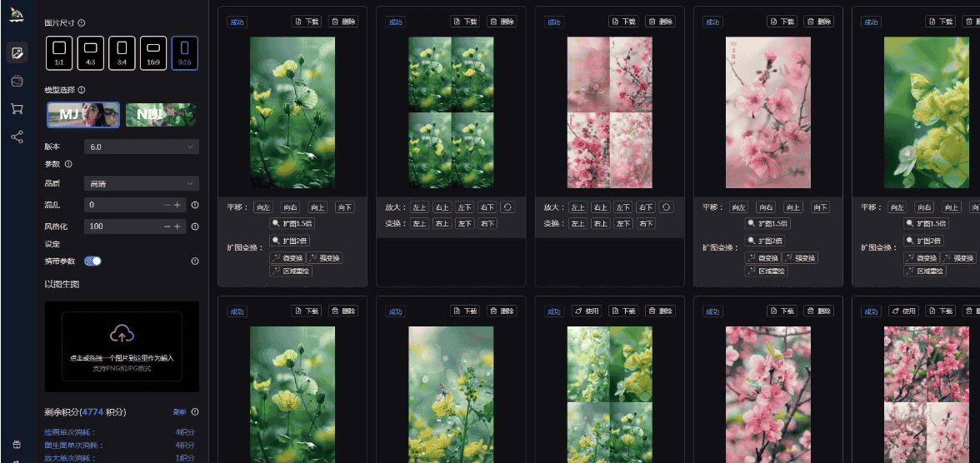Click the share icon in left sidebar
This screenshot has width=980, height=463.
(x=17, y=137)
